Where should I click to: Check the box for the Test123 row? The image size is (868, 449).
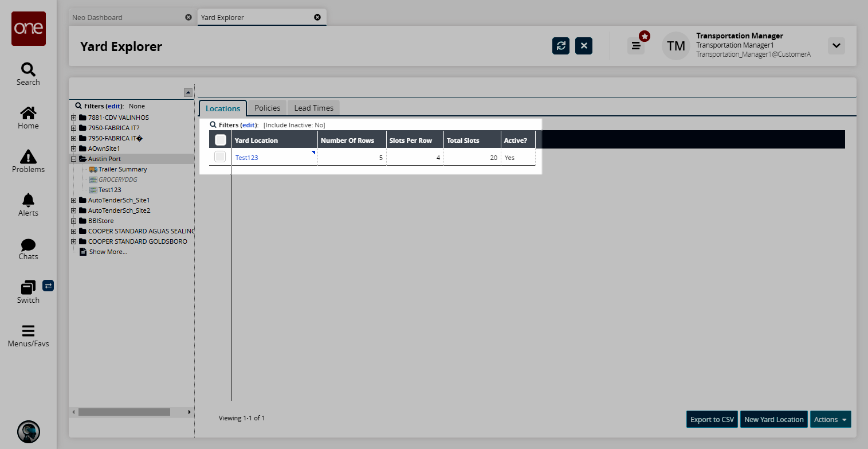220,157
